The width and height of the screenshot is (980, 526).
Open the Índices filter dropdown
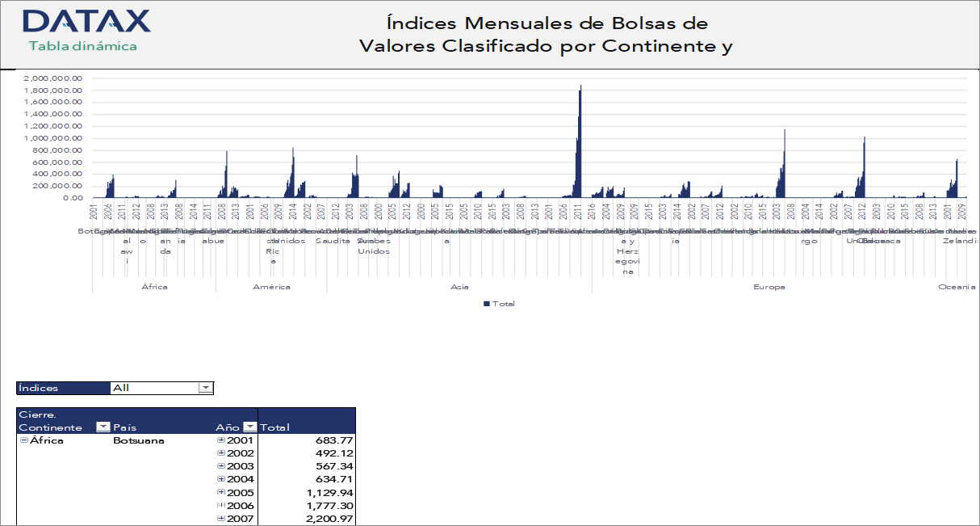pos(205,388)
